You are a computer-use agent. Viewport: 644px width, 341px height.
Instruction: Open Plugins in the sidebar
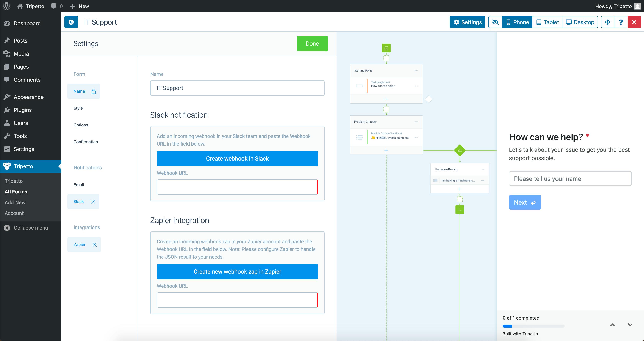click(30, 110)
